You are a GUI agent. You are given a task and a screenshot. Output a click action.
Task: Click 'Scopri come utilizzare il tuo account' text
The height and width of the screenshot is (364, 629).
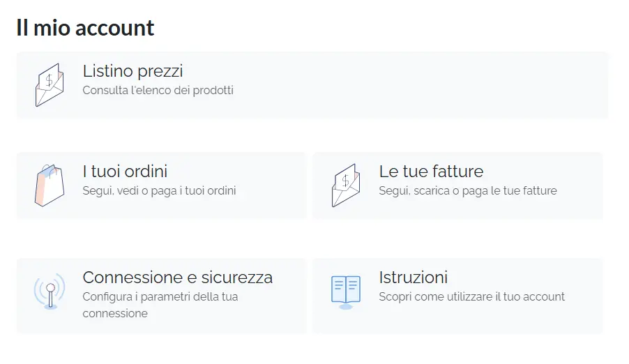471,296
